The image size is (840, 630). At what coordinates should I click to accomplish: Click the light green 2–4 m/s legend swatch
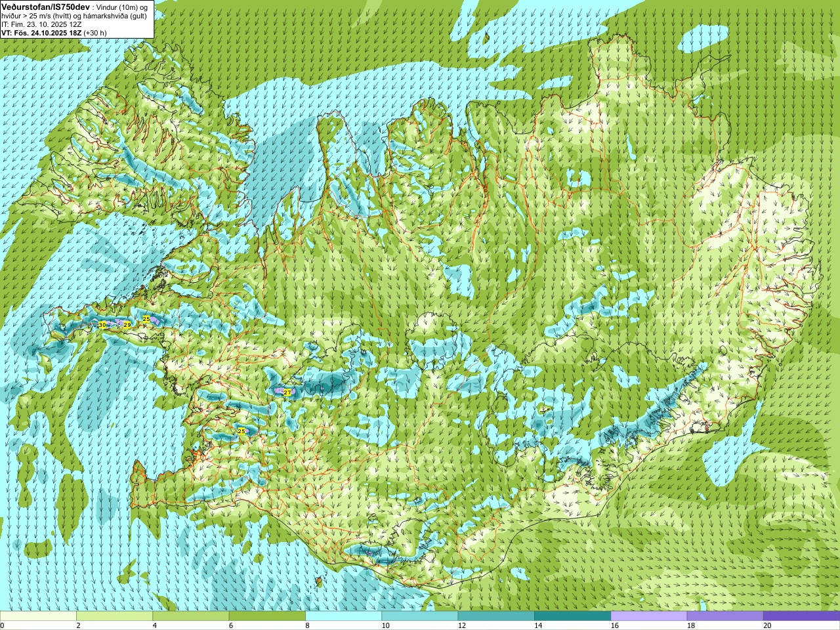pos(114,616)
